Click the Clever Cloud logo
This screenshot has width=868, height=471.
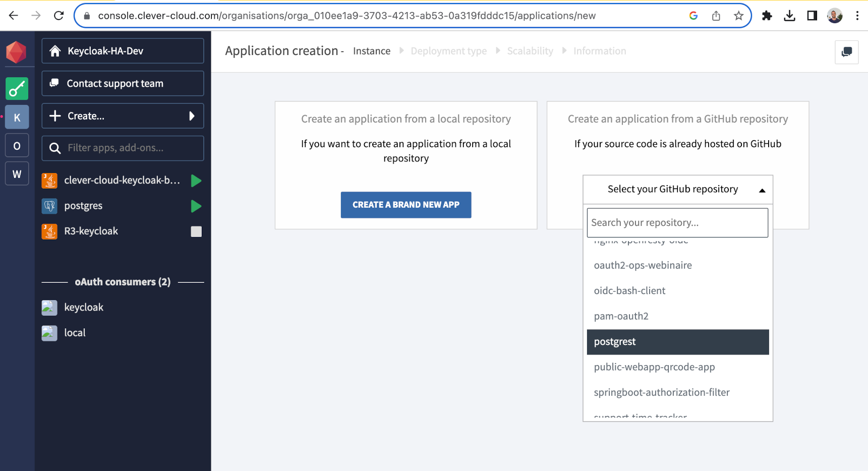click(x=16, y=52)
